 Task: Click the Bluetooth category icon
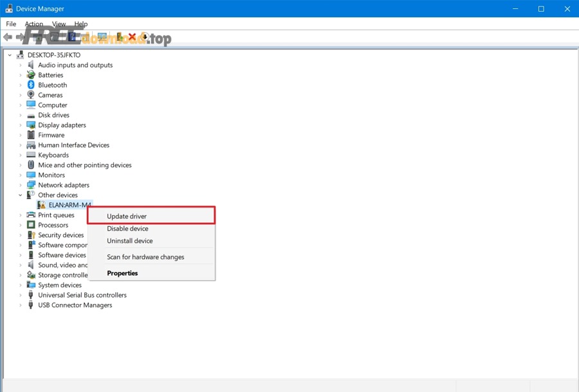pyautogui.click(x=31, y=85)
